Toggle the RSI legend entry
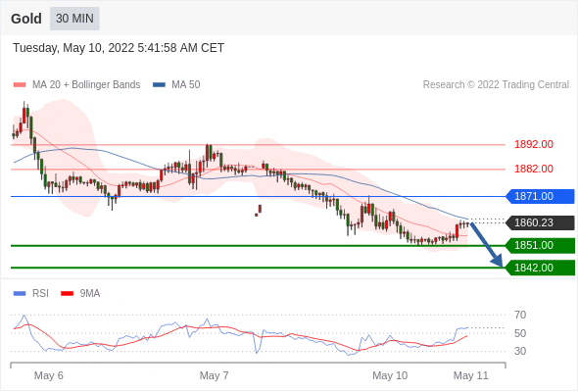The height and width of the screenshot is (392, 578). point(31,294)
